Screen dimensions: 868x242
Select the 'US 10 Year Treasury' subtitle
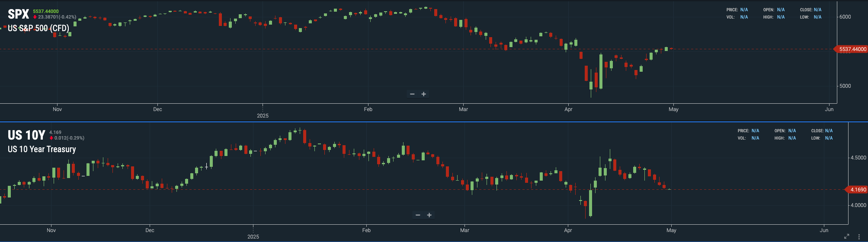[42, 150]
